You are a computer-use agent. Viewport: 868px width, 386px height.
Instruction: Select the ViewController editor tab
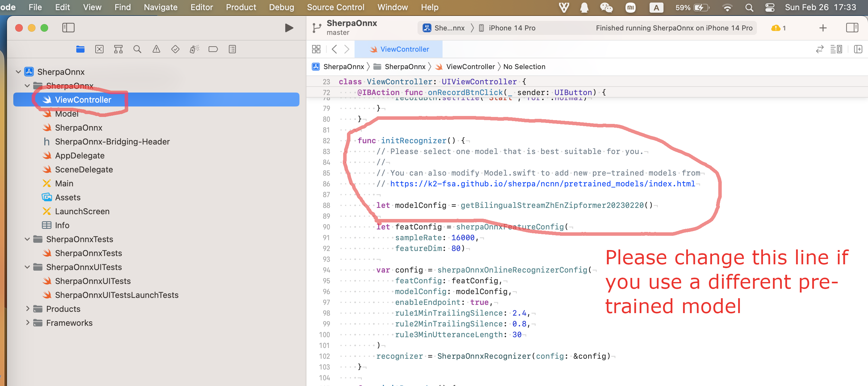click(399, 49)
